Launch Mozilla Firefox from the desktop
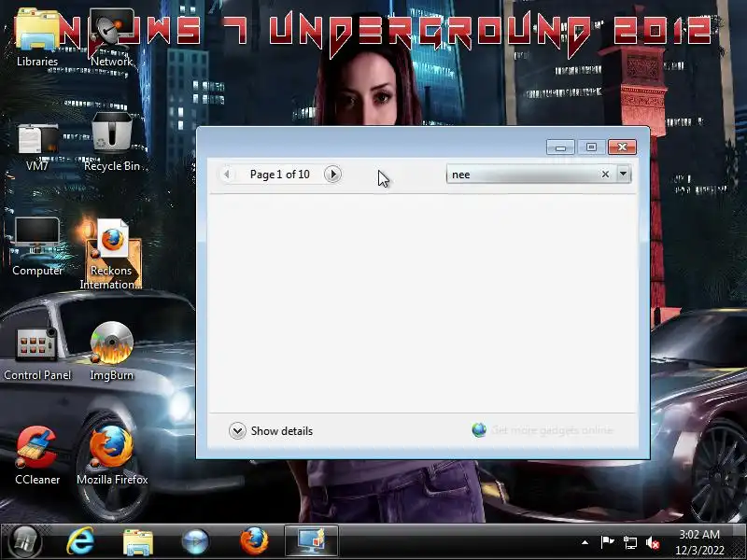Screen dimensions: 747x560 pyautogui.click(x=112, y=456)
